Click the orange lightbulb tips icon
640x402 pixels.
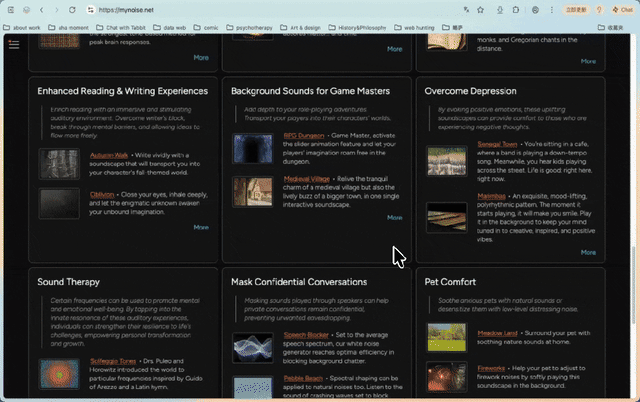click(x=599, y=10)
